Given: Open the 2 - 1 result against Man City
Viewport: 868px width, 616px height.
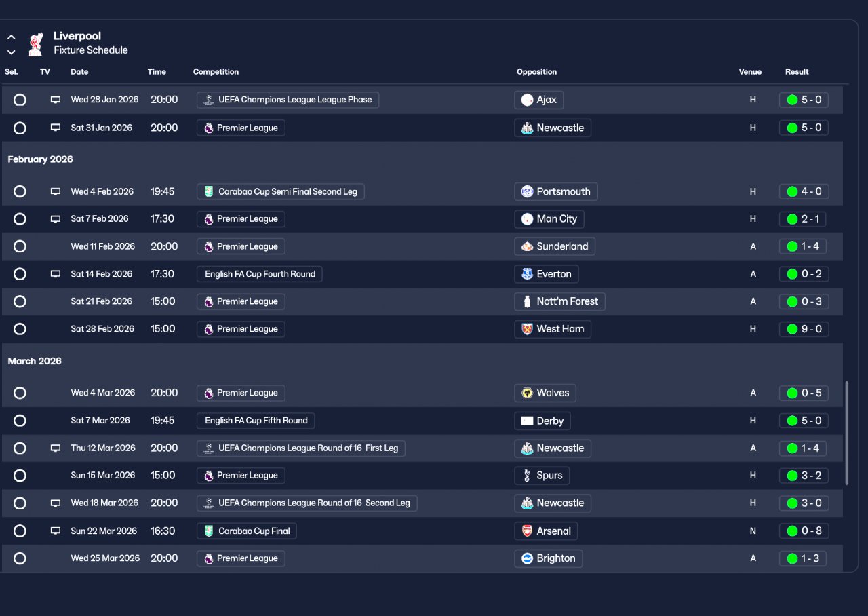Looking at the screenshot, I should point(804,219).
